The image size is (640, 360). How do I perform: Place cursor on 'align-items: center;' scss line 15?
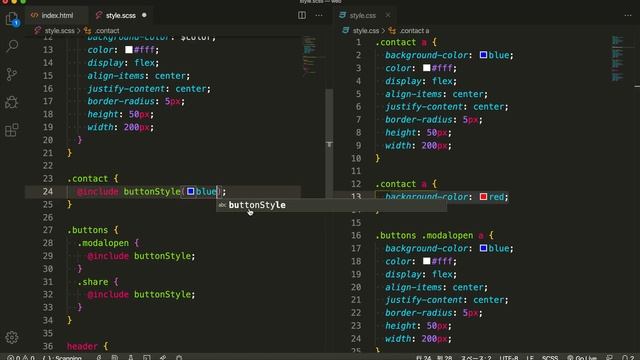click(x=138, y=76)
